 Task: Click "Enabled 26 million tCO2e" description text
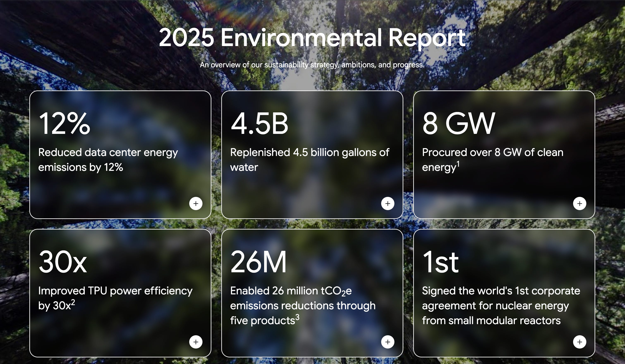pos(303,306)
